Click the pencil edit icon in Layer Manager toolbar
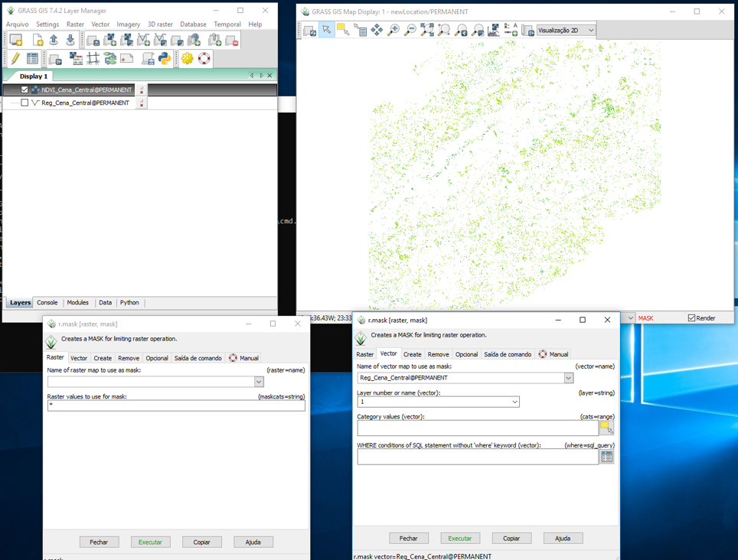The width and height of the screenshot is (738, 560). pyautogui.click(x=15, y=59)
